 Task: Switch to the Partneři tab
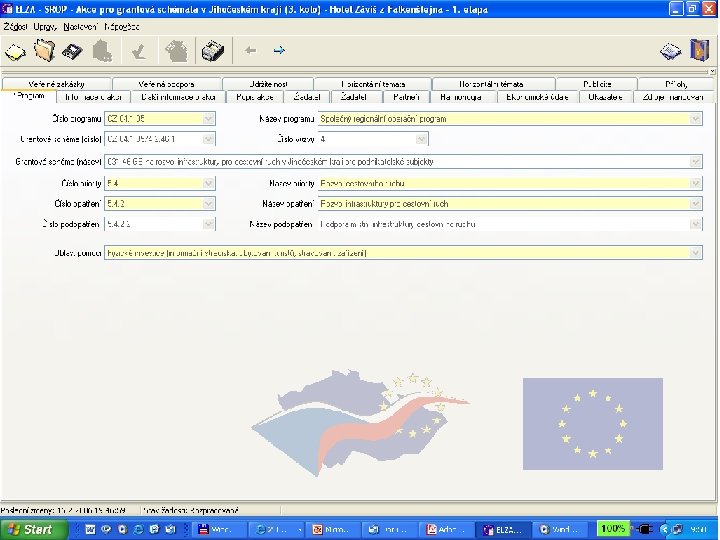[x=406, y=97]
